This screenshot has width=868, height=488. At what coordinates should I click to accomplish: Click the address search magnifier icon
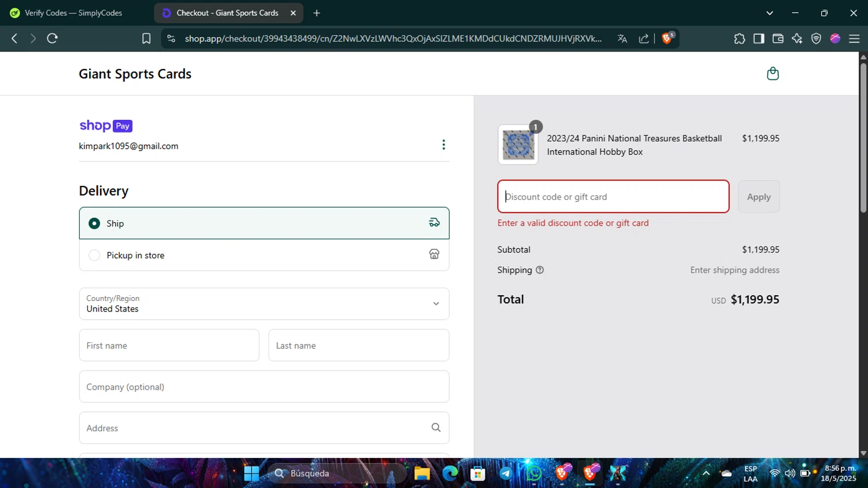coord(436,428)
